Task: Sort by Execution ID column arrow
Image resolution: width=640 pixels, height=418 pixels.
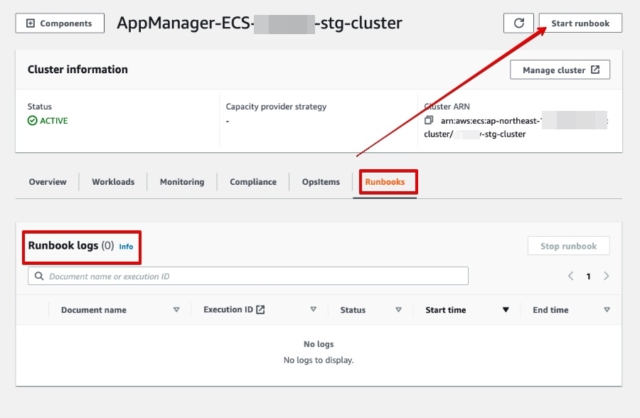Action: tap(313, 309)
